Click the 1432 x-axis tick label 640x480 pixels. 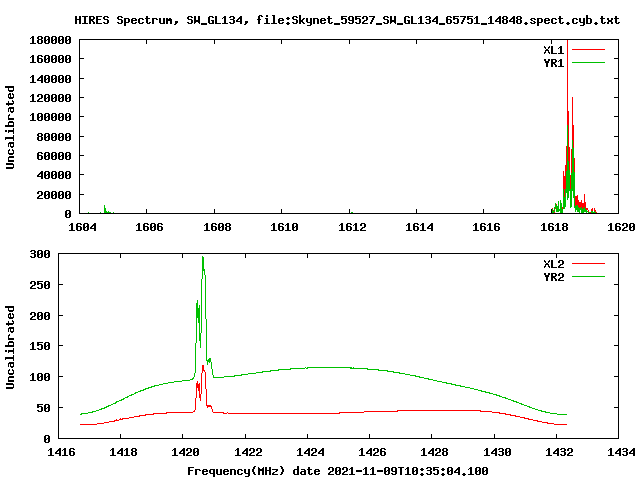tap(559, 452)
